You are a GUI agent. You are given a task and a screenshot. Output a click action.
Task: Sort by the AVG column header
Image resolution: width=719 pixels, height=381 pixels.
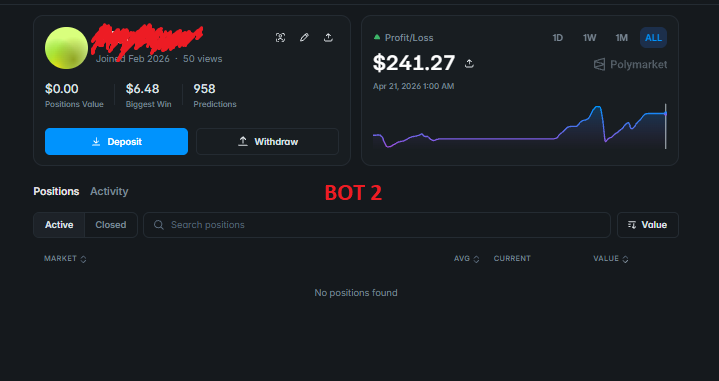466,259
